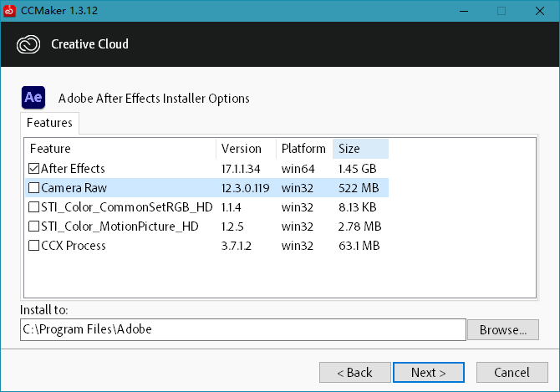Click the Camera Raw win32 platform cell
This screenshot has height=392, width=560.
click(x=298, y=188)
